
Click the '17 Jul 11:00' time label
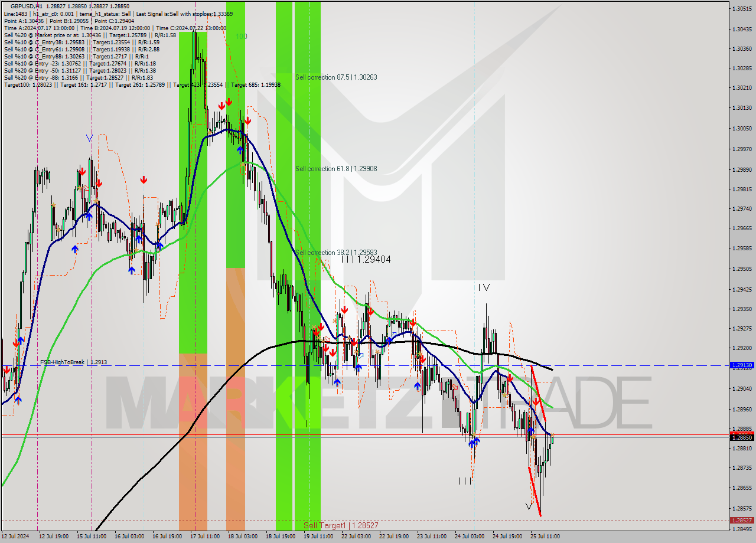pyautogui.click(x=204, y=536)
